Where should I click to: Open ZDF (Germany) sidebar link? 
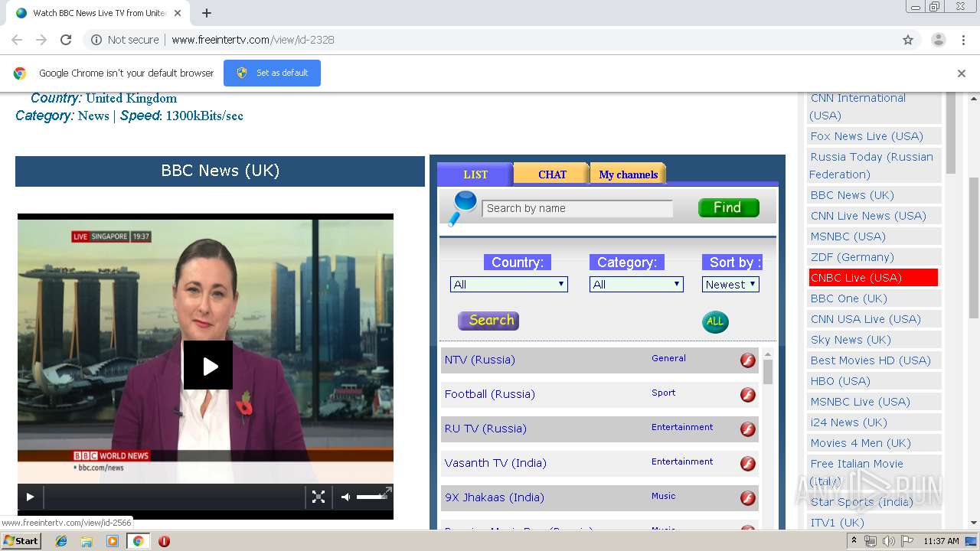(852, 257)
